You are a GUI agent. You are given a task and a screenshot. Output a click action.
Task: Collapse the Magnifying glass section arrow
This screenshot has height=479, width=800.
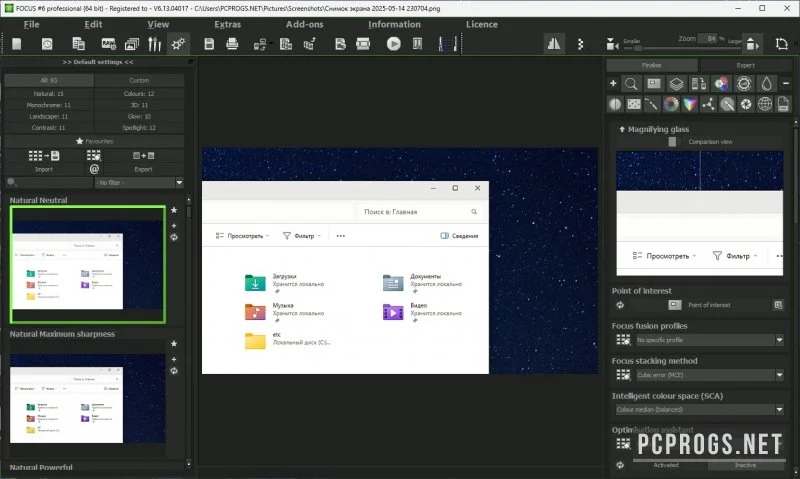[x=622, y=129]
